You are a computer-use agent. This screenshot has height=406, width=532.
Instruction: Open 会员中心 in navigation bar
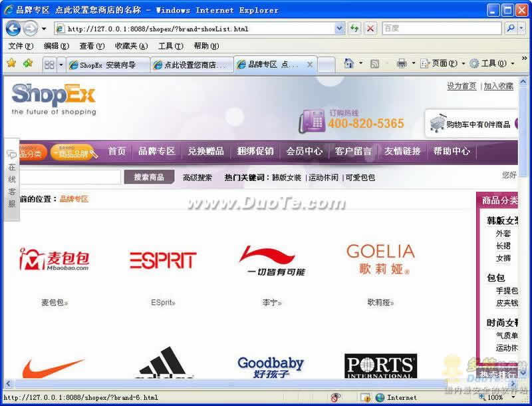pyautogui.click(x=305, y=151)
